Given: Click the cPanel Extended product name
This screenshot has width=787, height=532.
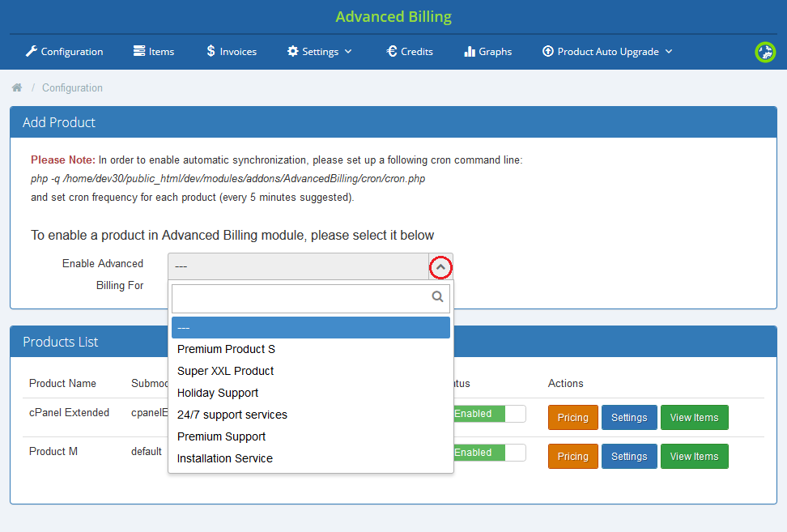Looking at the screenshot, I should [x=70, y=412].
